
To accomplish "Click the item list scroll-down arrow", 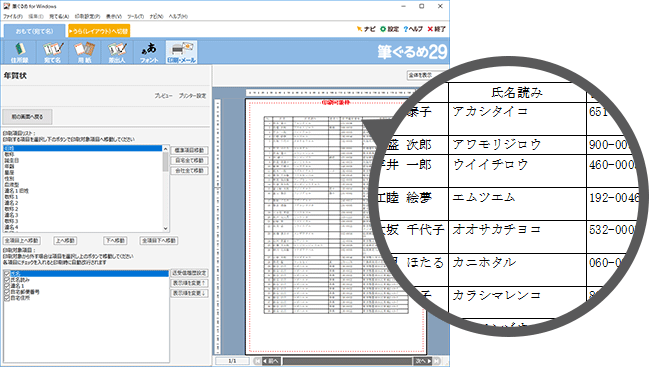I will [x=165, y=228].
